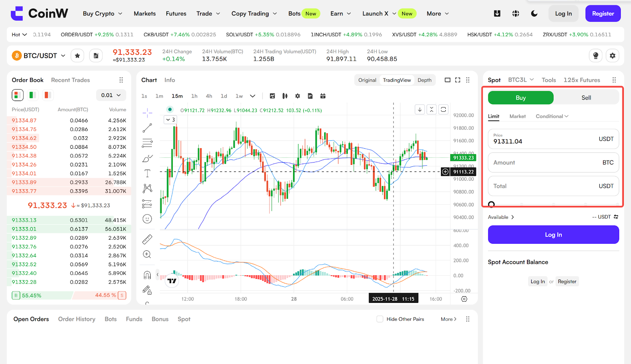The height and width of the screenshot is (364, 631).
Task: Check the Hide Other Pairs box
Action: pos(380,319)
